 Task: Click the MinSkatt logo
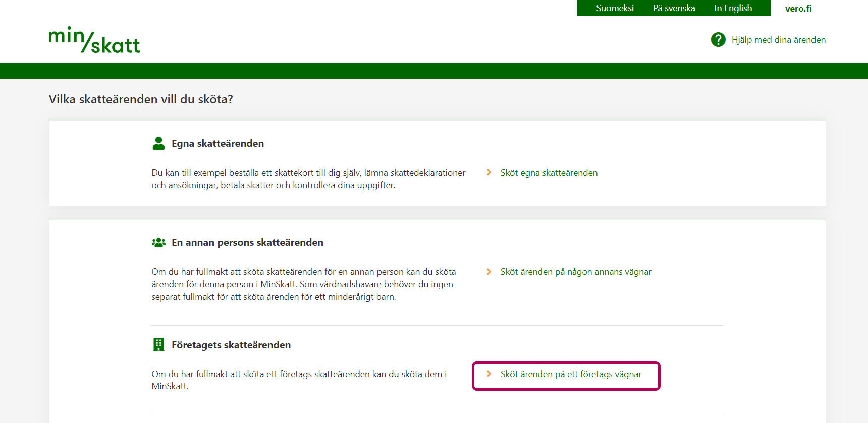(x=94, y=40)
